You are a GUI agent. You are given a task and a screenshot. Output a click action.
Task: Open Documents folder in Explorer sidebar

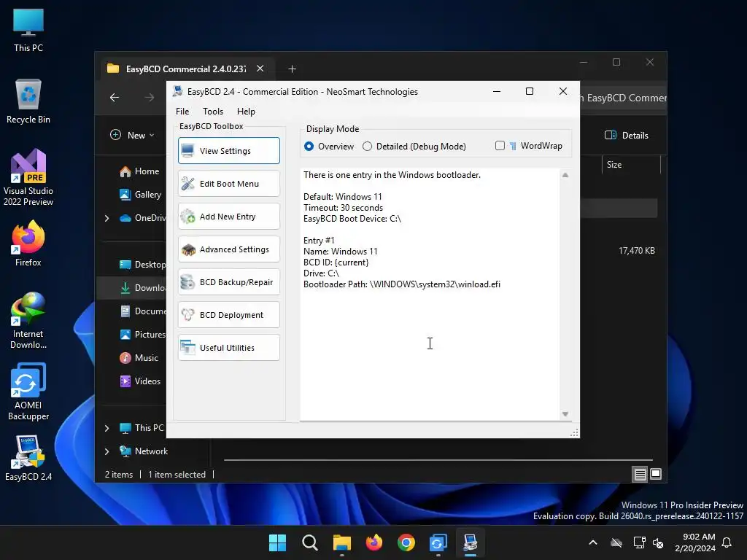(x=143, y=311)
